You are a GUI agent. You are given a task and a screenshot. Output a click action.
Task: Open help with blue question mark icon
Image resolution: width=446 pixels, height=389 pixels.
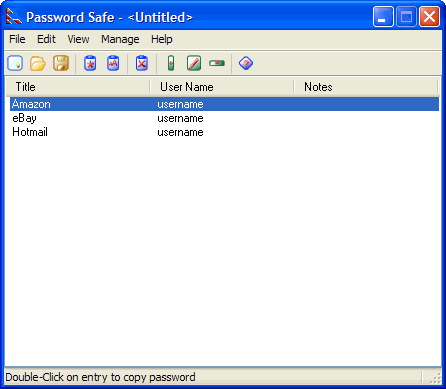(246, 63)
